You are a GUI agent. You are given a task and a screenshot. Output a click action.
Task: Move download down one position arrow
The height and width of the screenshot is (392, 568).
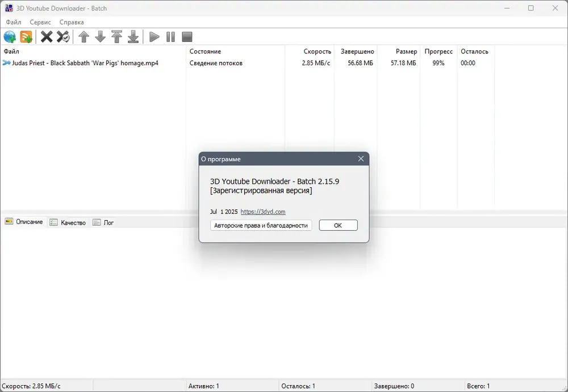point(101,37)
